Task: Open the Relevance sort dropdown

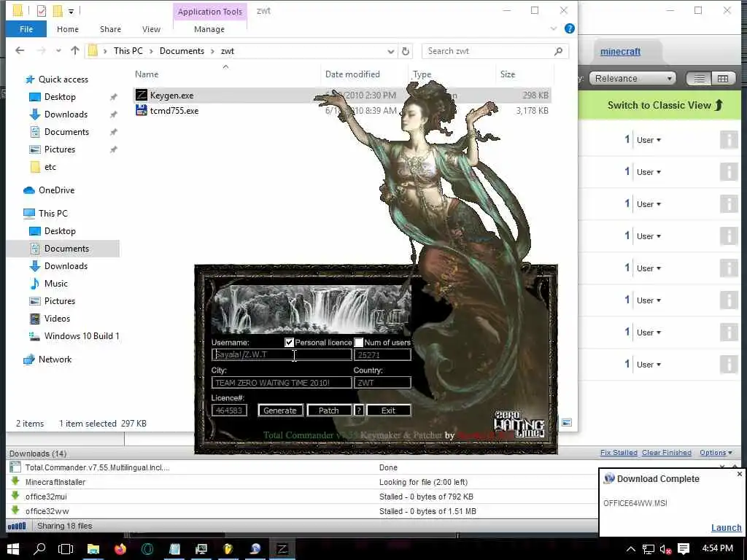Action: pyautogui.click(x=632, y=79)
